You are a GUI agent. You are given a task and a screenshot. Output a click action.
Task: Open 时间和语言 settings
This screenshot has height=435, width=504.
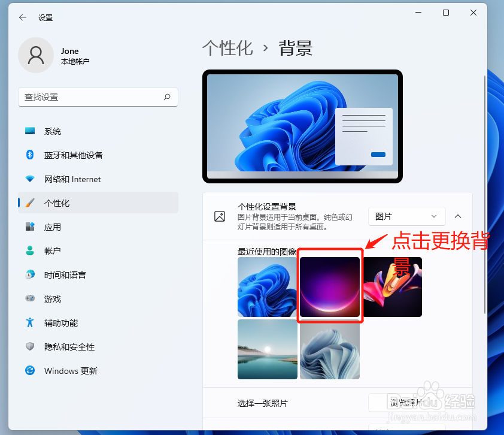[x=98, y=274]
